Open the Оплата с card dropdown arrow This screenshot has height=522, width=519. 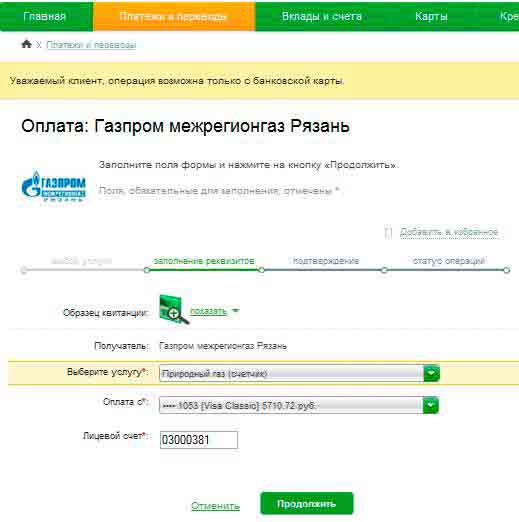pos(431,405)
